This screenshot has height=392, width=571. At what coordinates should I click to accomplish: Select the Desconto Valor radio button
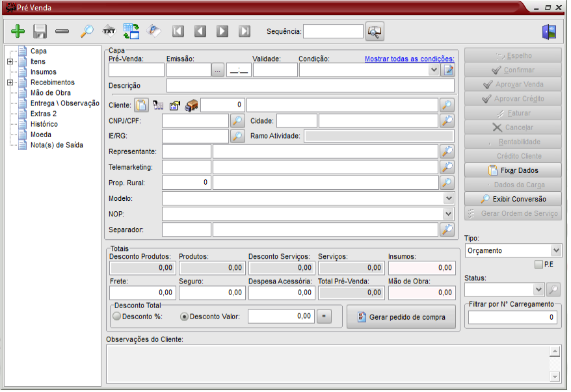[184, 317]
